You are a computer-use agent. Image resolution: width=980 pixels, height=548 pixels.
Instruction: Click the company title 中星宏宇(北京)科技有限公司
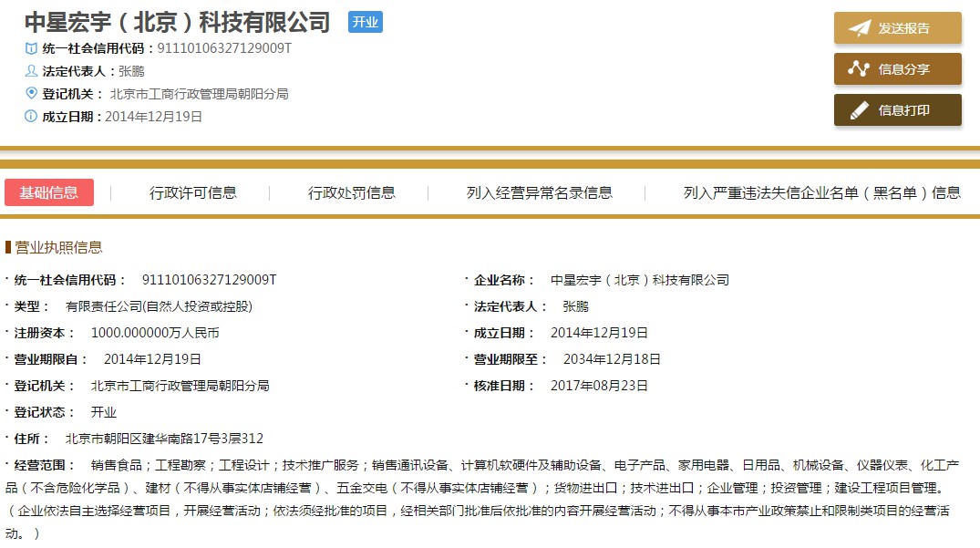coord(178,23)
